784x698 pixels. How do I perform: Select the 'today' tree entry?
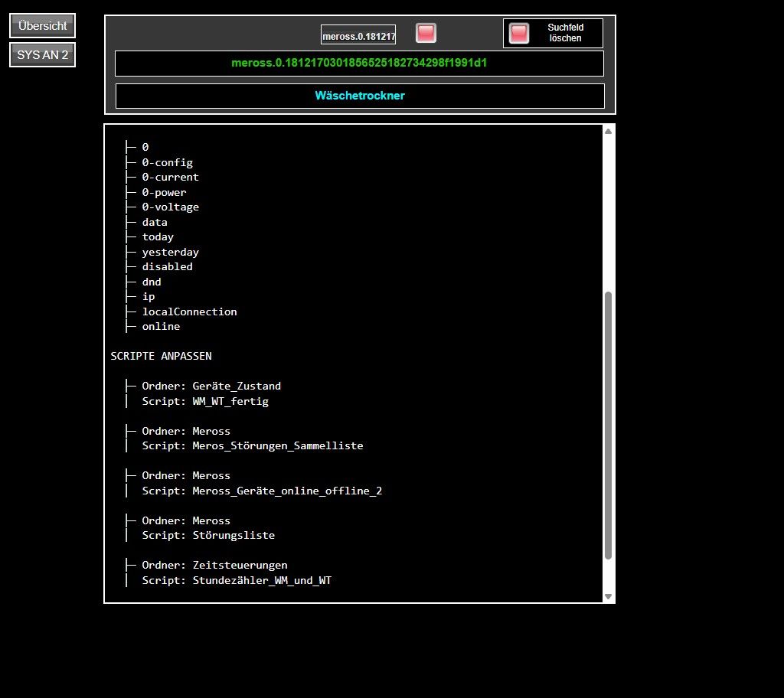158,237
